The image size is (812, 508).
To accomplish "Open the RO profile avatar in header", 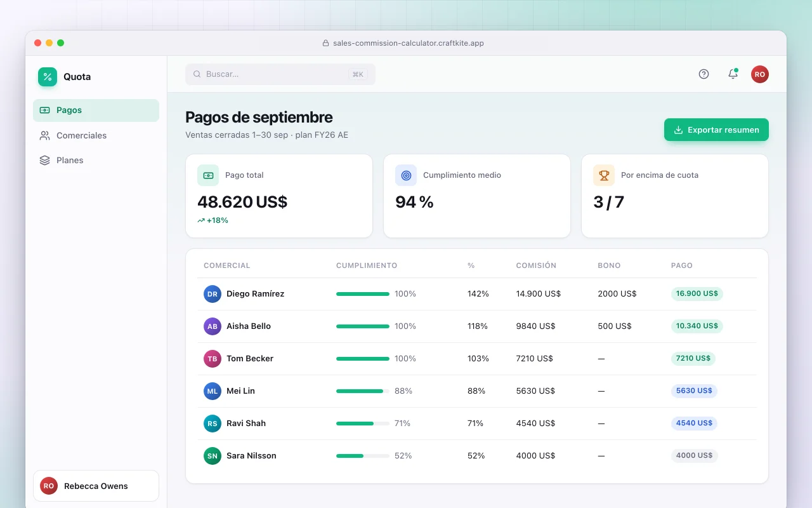I will 760,74.
